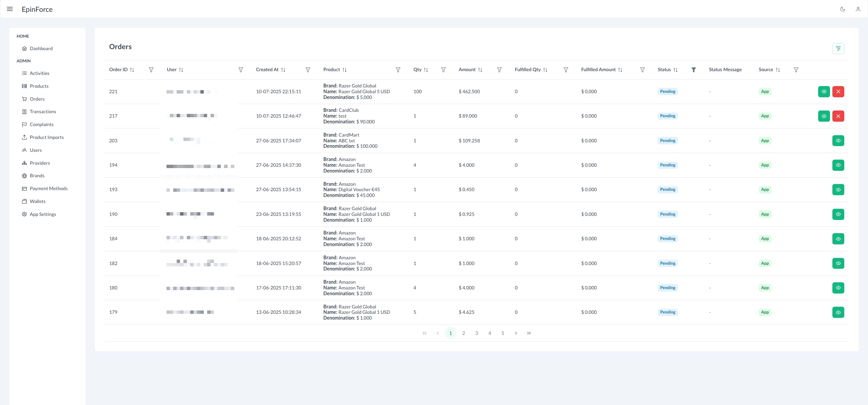Screen dimensions: 868x405
Task: Click the clear filters button
Action: 838,48
